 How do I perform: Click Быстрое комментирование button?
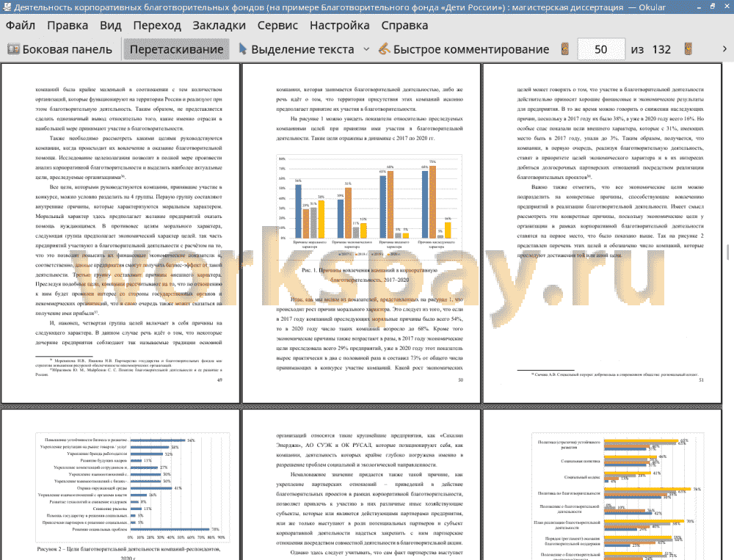[x=464, y=49]
